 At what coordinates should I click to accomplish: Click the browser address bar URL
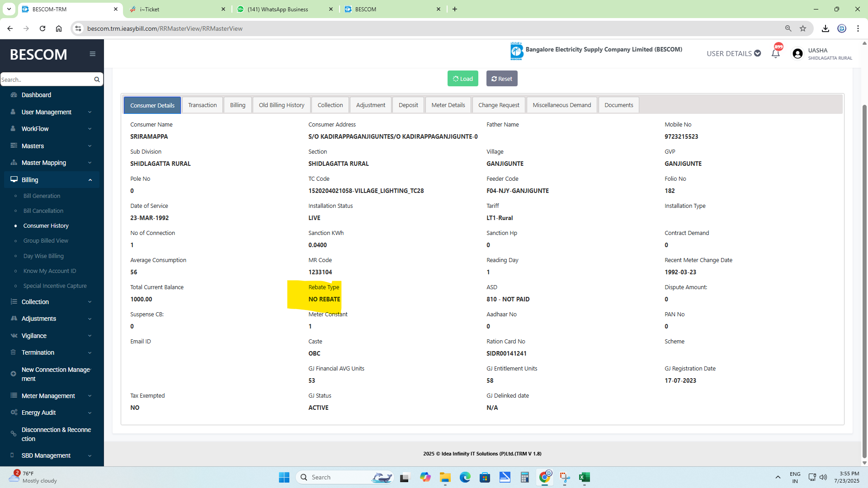coord(165,28)
